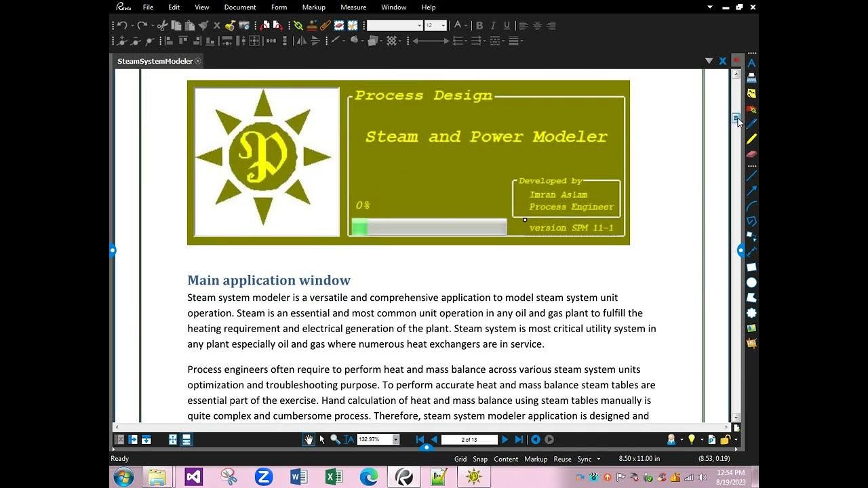Toggle Markup snapping in status bar
Image resolution: width=868 pixels, height=488 pixels.
[x=536, y=459]
